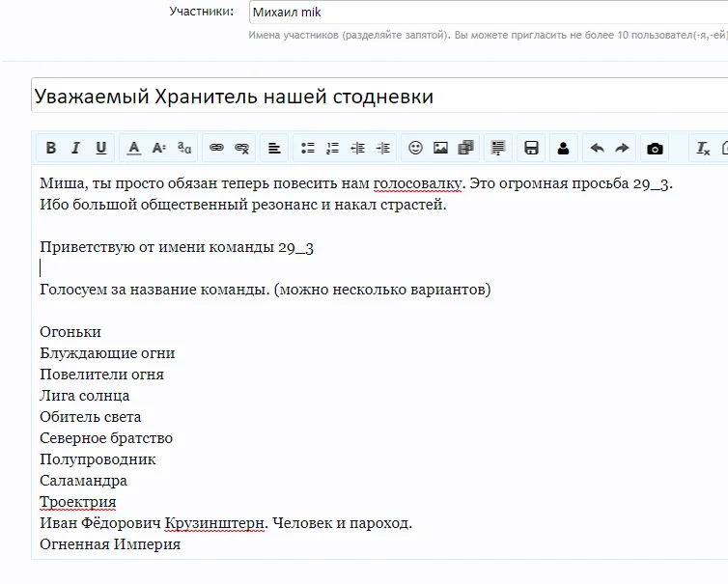Place cursor in line 'Приветствую от имени команды 29_3'
Viewport: 728px width, 584px height.
pos(177,247)
